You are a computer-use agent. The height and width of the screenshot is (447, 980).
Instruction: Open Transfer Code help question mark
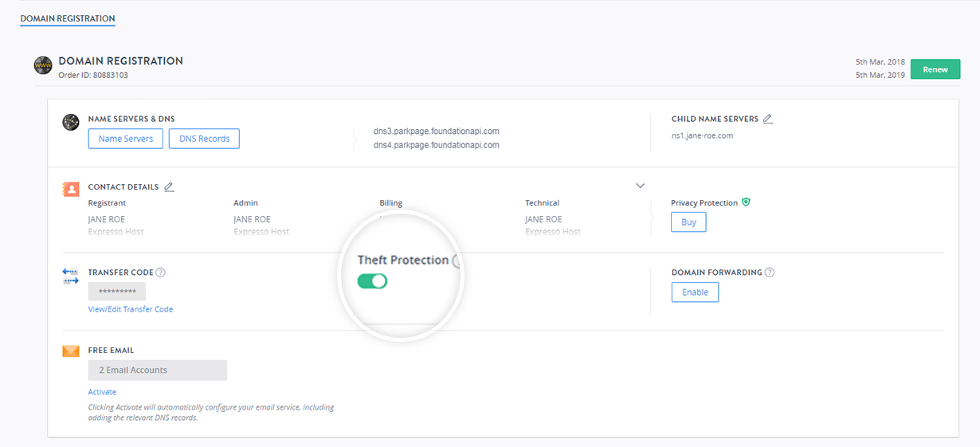point(161,273)
